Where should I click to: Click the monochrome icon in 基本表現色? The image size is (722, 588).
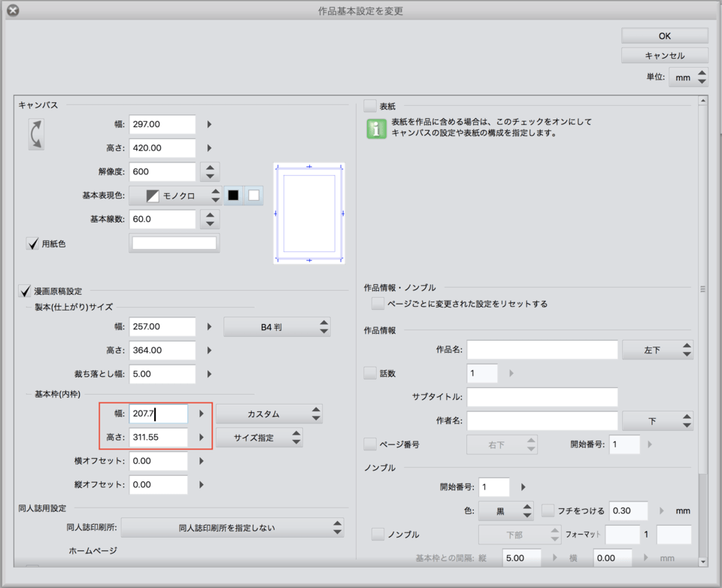pyautogui.click(x=153, y=195)
